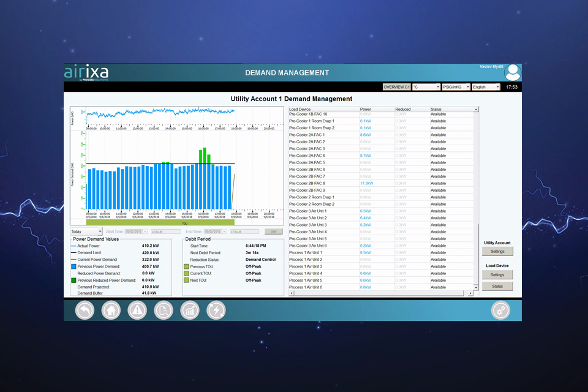Screen dimensions: 588x392
Task: Click the Process 1 Air Unit 1 8.5kW value
Action: pos(366,252)
